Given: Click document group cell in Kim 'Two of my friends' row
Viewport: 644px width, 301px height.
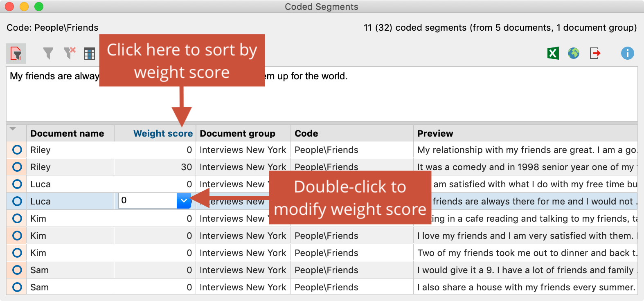Looking at the screenshot, I should (x=243, y=253).
